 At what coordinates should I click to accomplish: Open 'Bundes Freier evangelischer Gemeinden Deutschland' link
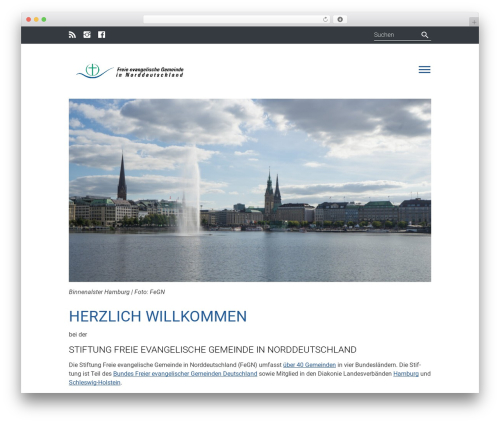(x=185, y=374)
